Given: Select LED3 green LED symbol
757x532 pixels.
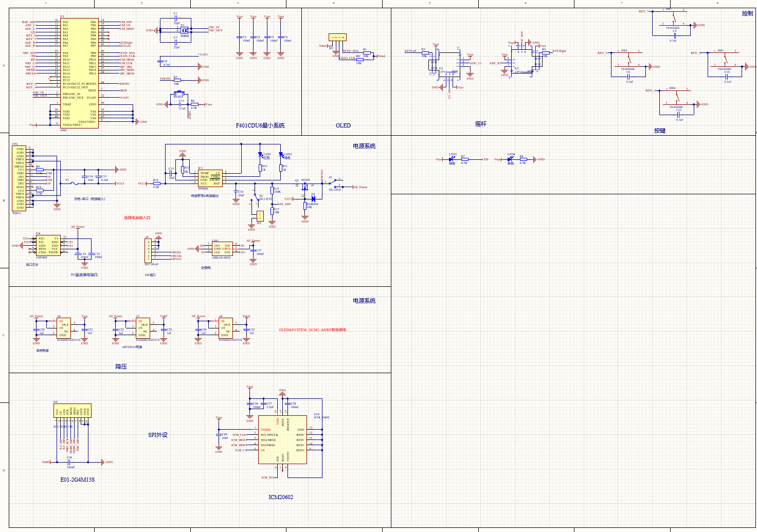Looking at the screenshot, I should coord(452,159).
